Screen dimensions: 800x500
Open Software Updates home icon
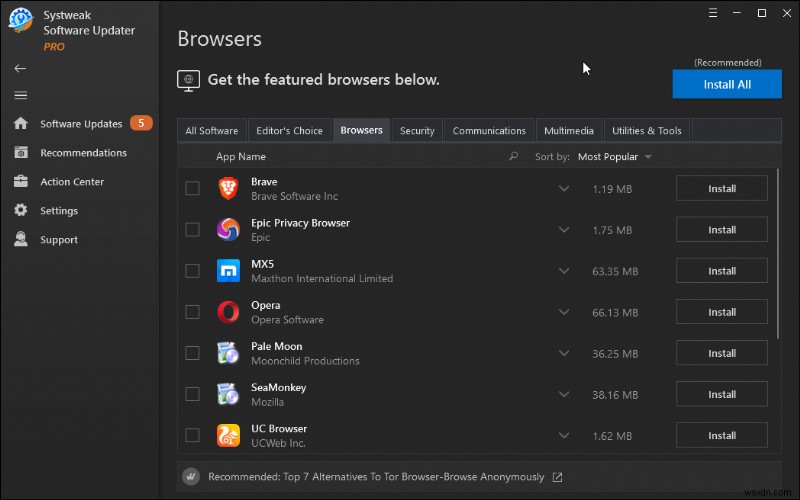coord(21,123)
